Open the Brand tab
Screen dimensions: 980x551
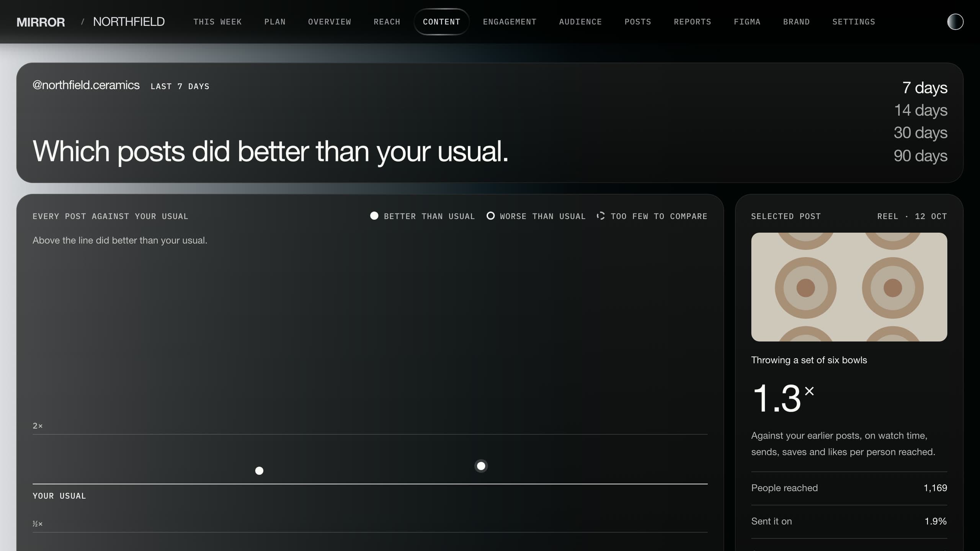click(x=797, y=22)
